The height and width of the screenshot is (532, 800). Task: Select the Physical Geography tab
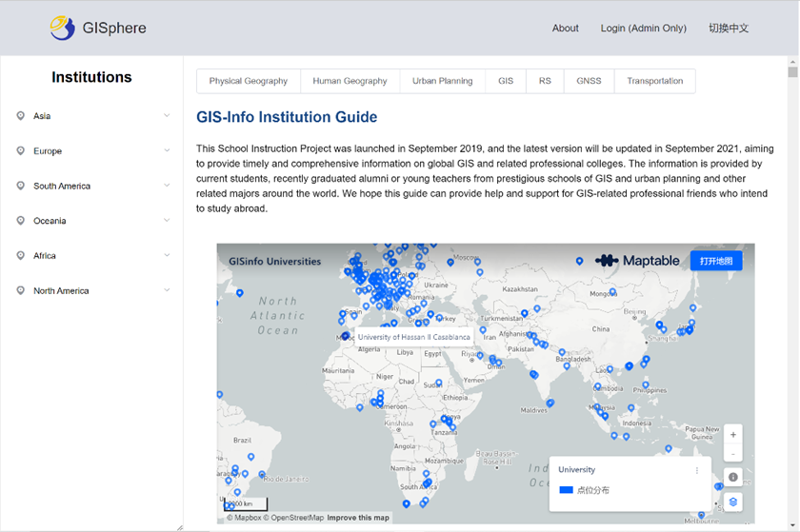pos(248,81)
